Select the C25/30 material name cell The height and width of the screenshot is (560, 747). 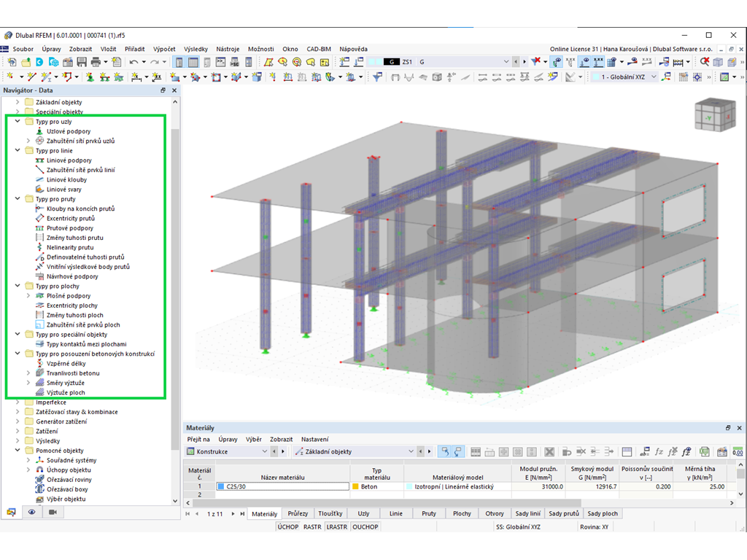point(282,486)
